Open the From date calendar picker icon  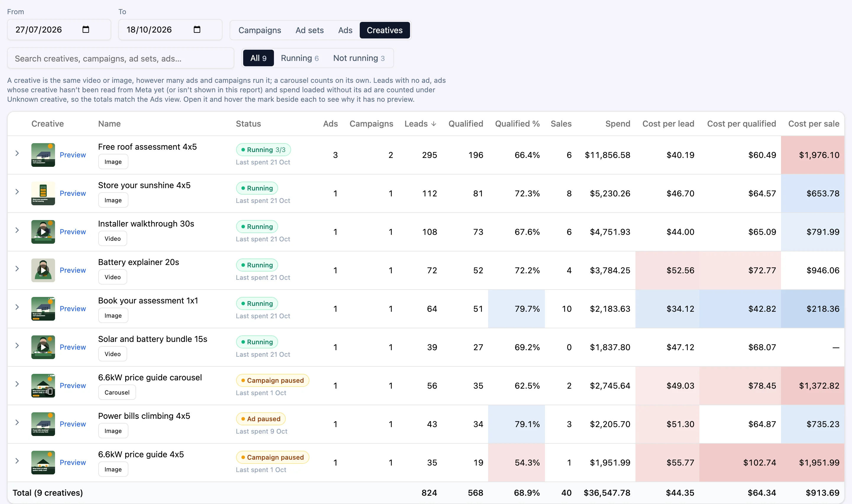click(85, 30)
